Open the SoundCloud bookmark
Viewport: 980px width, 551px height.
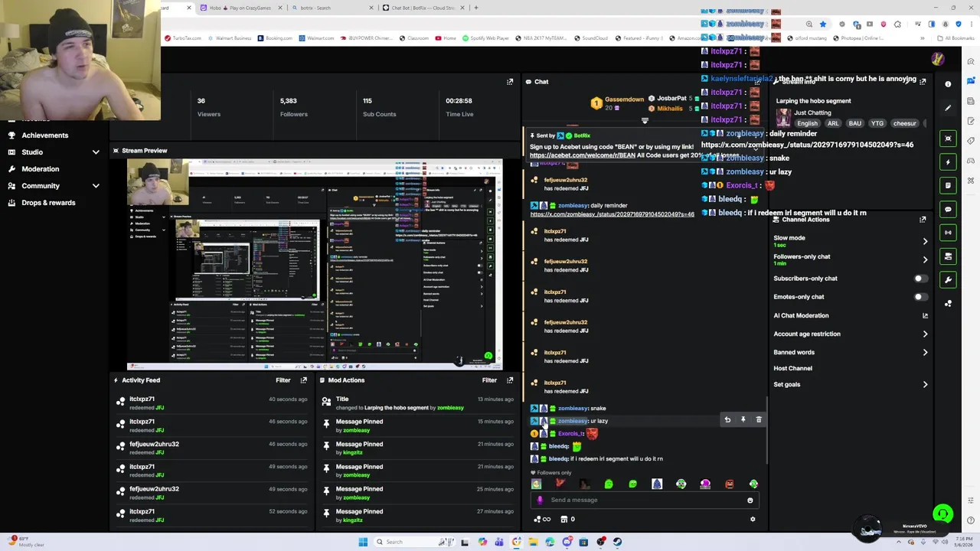590,38
